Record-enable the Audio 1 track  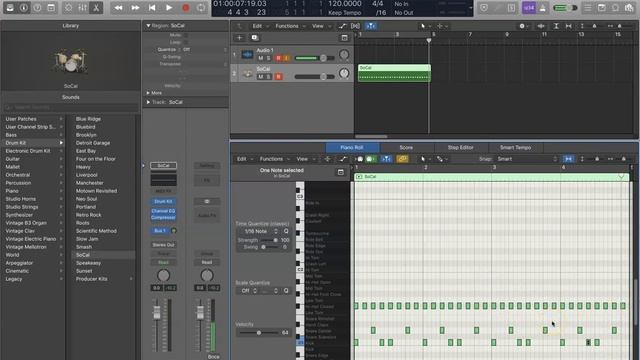(x=279, y=58)
